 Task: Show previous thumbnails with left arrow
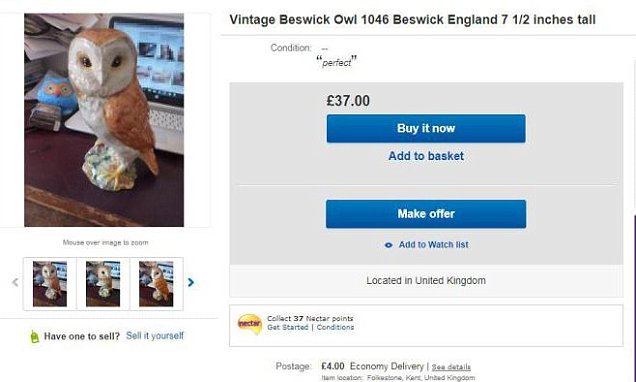[x=15, y=282]
